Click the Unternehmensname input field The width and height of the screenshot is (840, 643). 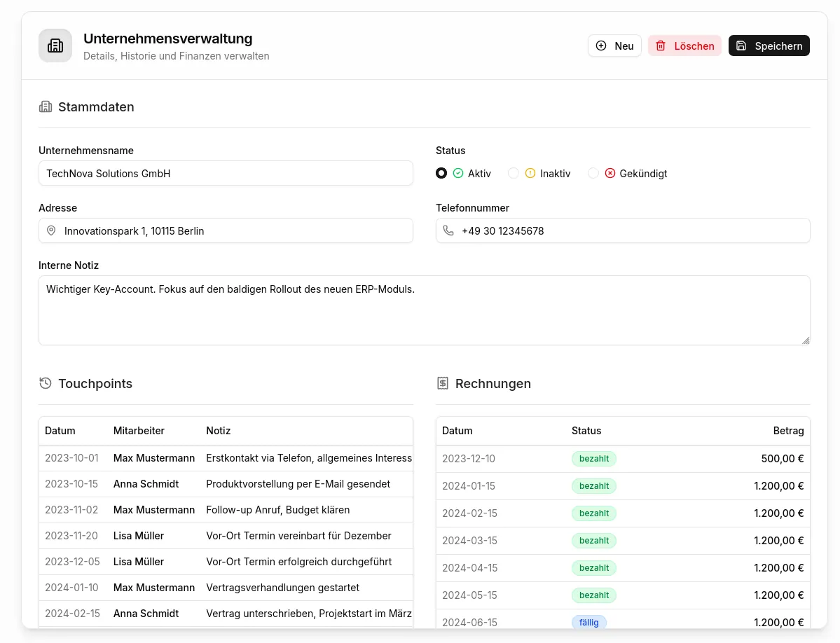pos(226,173)
